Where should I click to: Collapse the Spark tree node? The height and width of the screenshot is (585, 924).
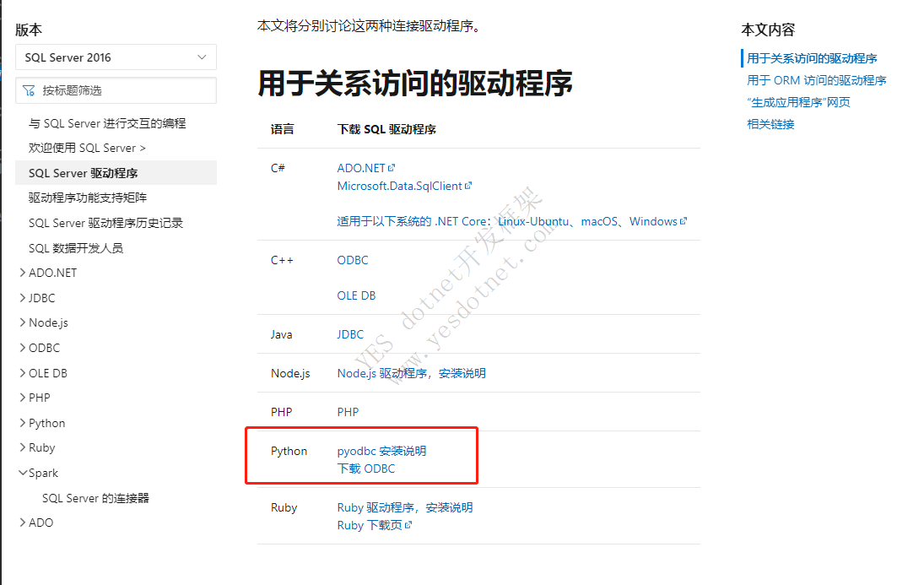tap(23, 473)
